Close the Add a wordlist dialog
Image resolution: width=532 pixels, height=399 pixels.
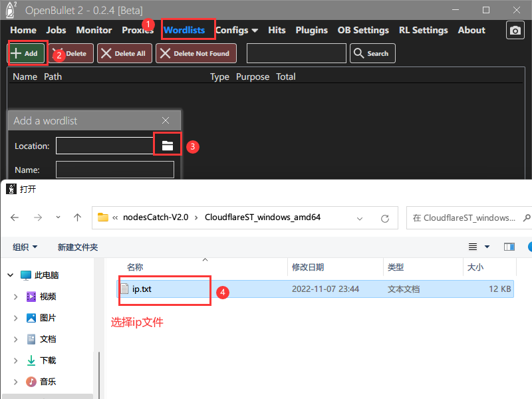tap(166, 121)
